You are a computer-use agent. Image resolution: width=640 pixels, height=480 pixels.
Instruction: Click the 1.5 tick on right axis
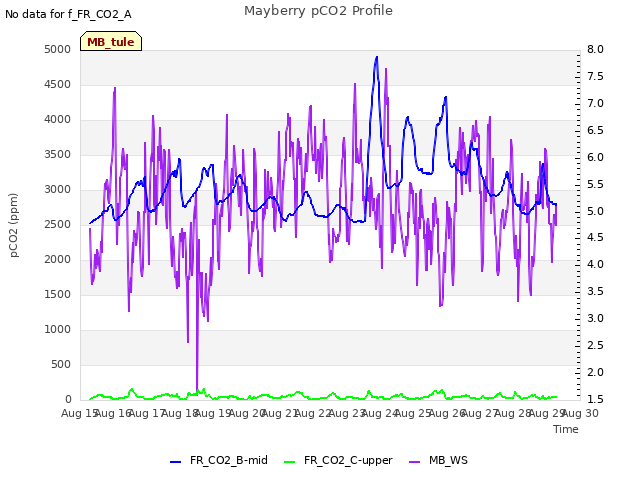(x=595, y=399)
